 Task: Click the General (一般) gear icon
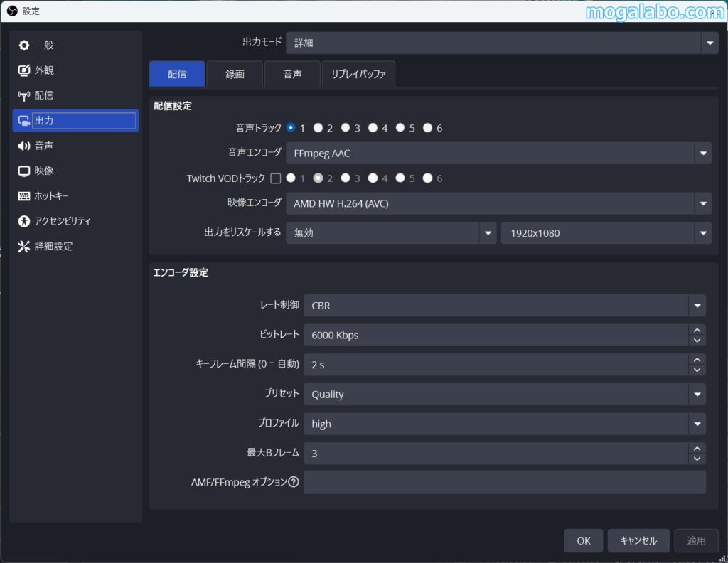(23, 45)
